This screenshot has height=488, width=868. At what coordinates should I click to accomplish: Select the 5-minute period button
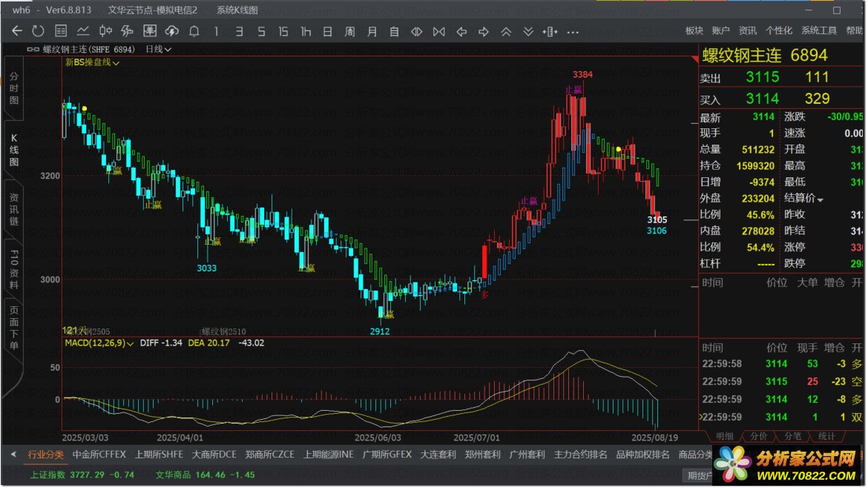pyautogui.click(x=261, y=32)
